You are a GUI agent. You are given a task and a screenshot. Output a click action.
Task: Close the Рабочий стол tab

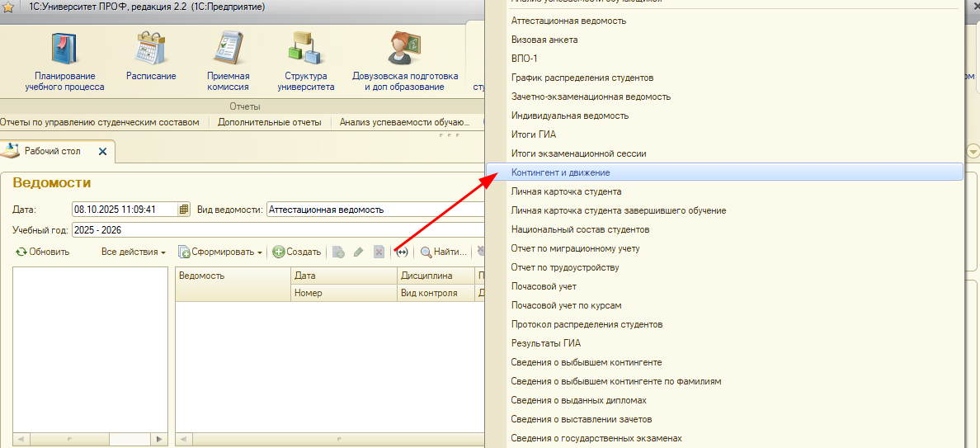[102, 152]
